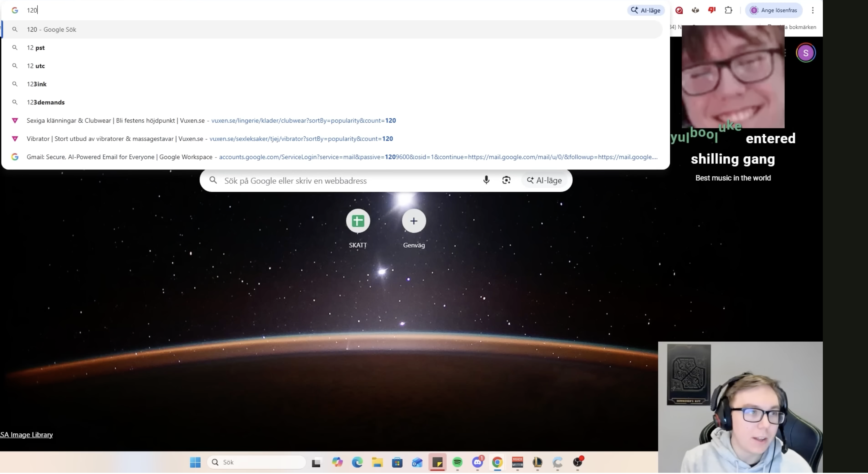This screenshot has height=474, width=868.
Task: Open Discord from the taskbar
Action: click(477, 462)
